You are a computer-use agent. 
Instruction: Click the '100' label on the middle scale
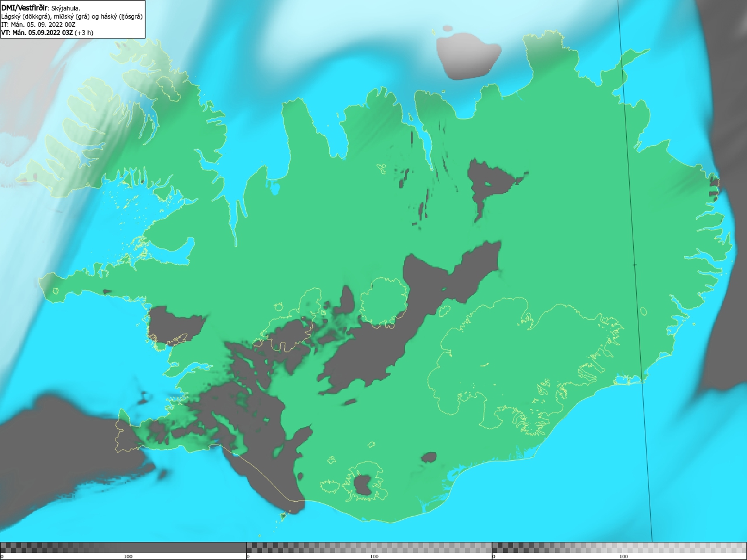click(374, 556)
